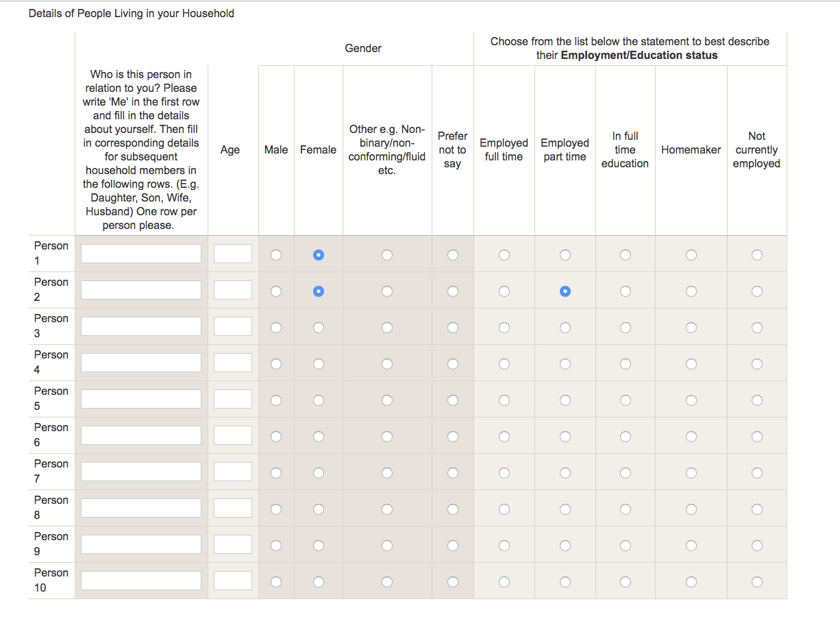Image resolution: width=840 pixels, height=619 pixels.
Task: Click the relation text field for Person 1
Action: tap(141, 254)
